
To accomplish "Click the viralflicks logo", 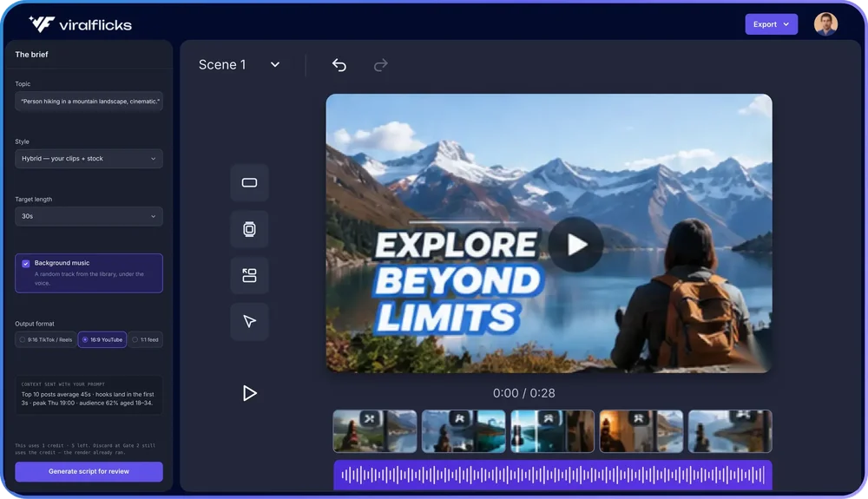I will pyautogui.click(x=80, y=24).
